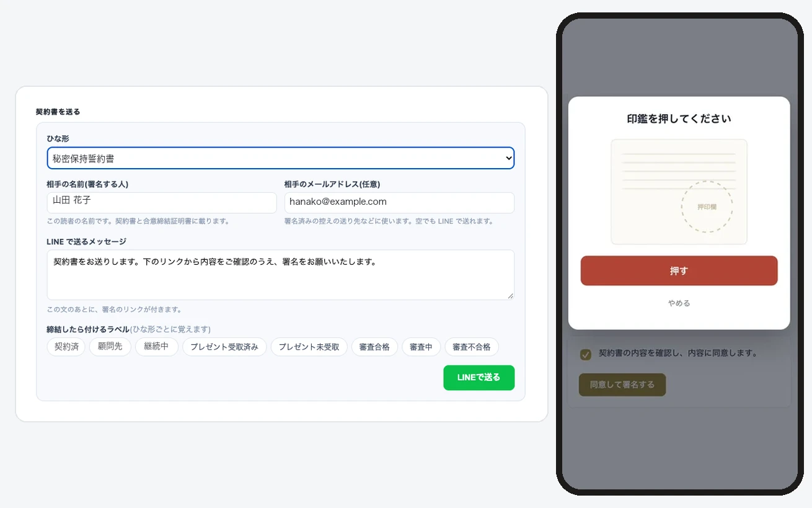Click the 印鑑を押してください dialog title

click(x=679, y=118)
